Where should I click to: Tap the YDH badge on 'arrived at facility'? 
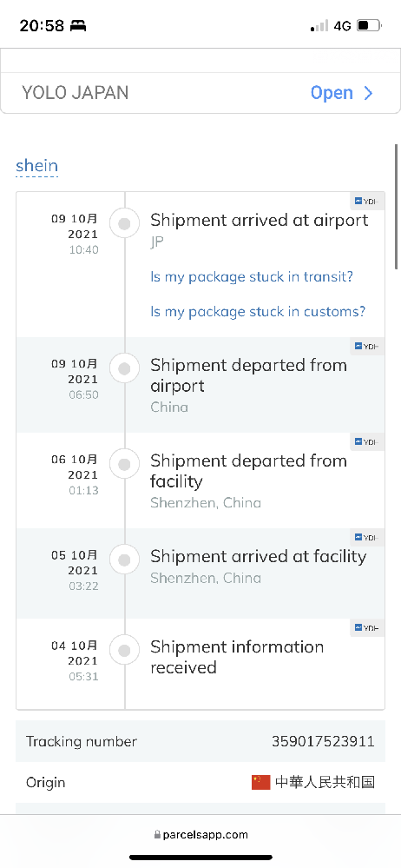(x=367, y=538)
